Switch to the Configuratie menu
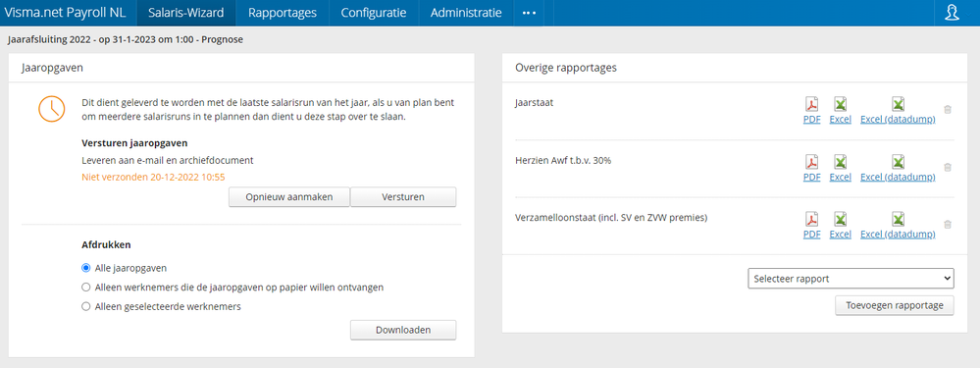980x368 pixels. pyautogui.click(x=374, y=13)
